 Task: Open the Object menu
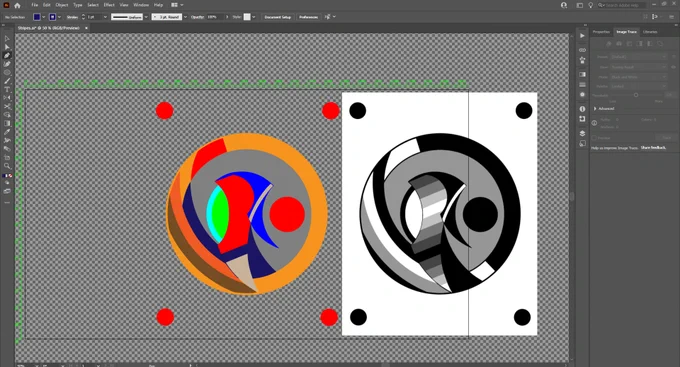click(x=62, y=5)
